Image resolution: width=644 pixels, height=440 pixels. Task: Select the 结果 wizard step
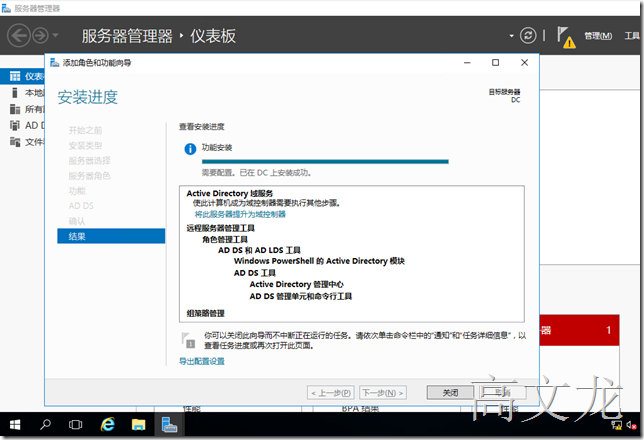click(x=111, y=236)
